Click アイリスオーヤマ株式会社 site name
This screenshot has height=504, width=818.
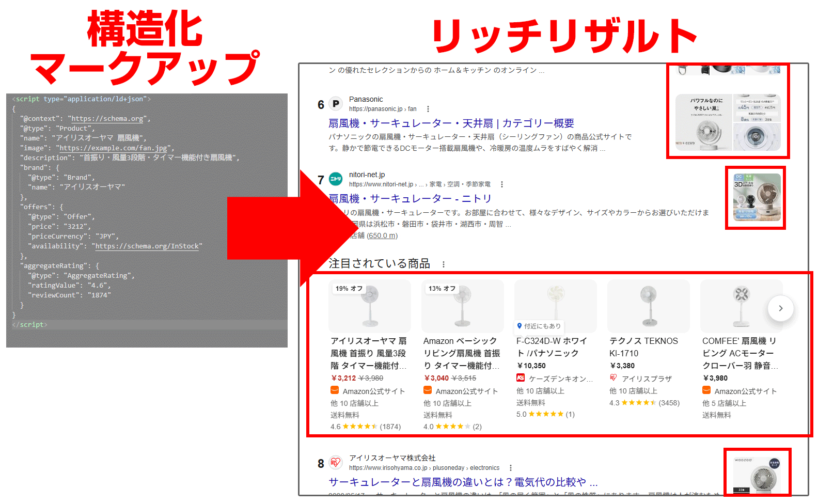(392, 458)
